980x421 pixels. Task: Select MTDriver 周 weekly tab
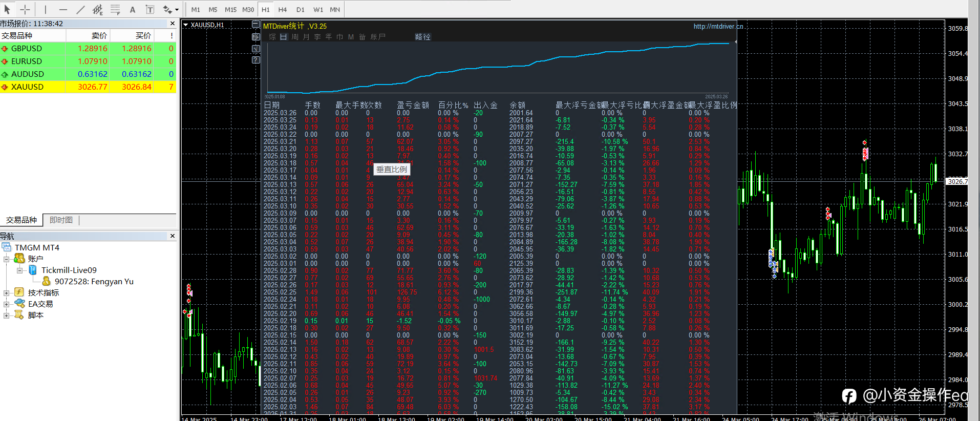click(295, 37)
